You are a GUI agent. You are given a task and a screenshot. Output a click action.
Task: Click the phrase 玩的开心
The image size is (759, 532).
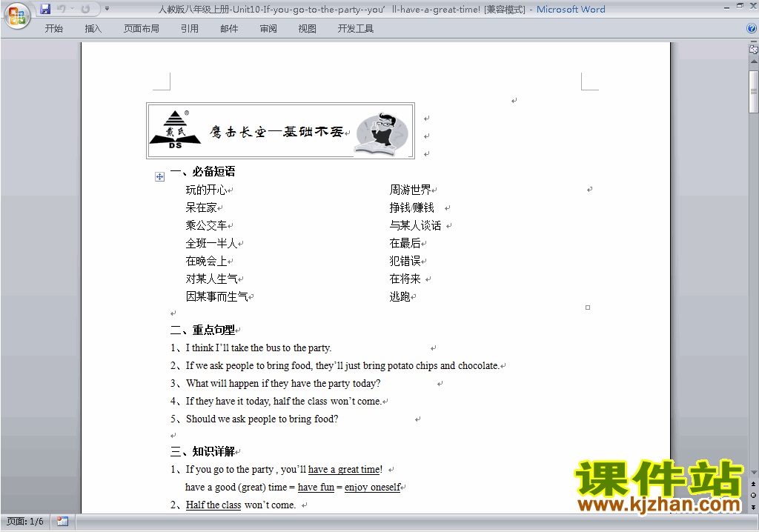pos(206,190)
